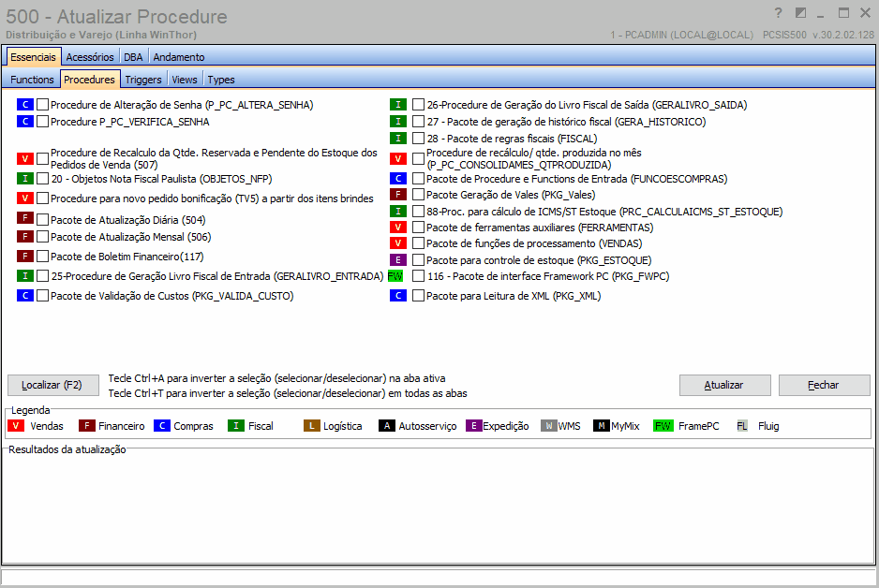Image resolution: width=879 pixels, height=588 pixels.
Task: Check Procedure P_PC_VERIFICA_SENHA checkbox
Action: [42, 122]
